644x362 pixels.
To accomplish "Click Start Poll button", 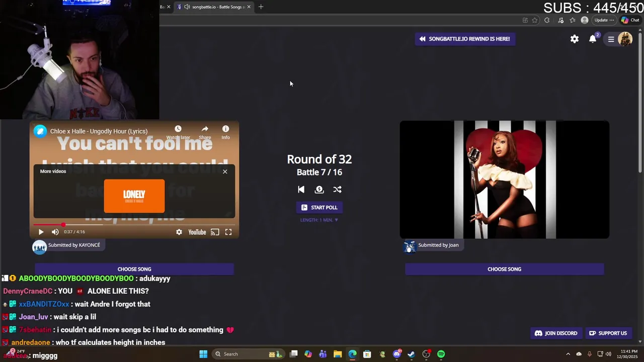I will [x=319, y=207].
